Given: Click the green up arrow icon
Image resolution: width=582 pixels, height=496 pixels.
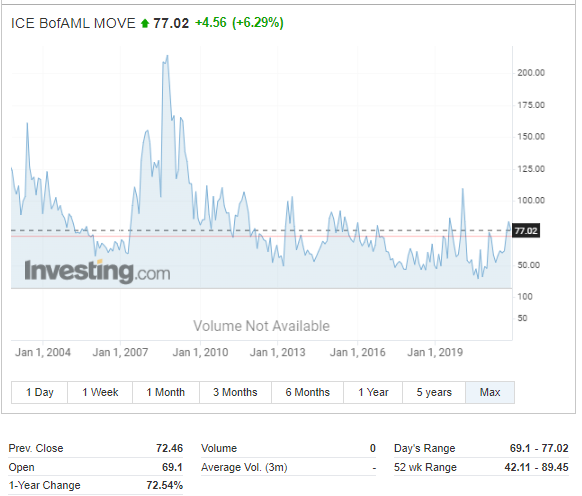Looking at the screenshot, I should pyautogui.click(x=145, y=24).
